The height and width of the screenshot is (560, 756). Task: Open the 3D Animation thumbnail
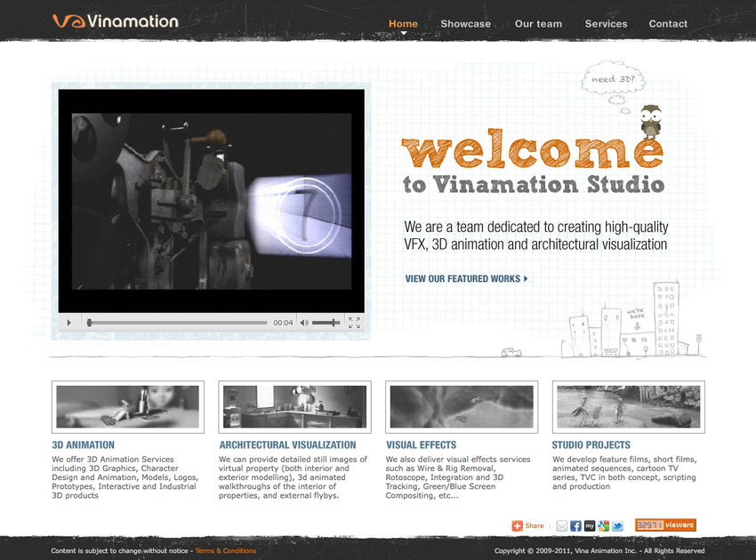click(128, 407)
